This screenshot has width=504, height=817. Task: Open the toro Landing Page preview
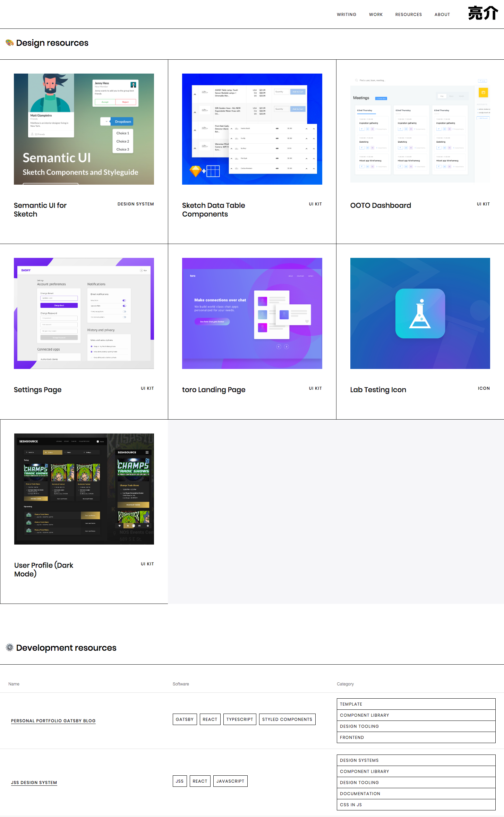coord(252,313)
